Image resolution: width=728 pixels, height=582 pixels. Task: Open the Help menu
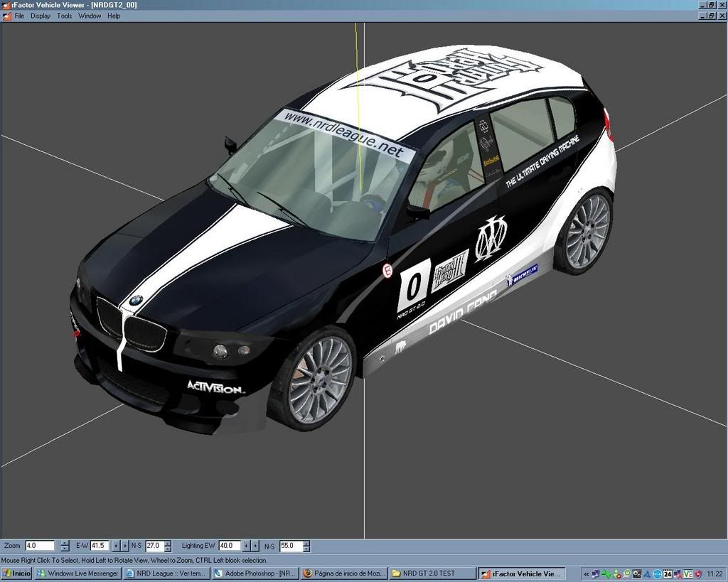click(114, 16)
